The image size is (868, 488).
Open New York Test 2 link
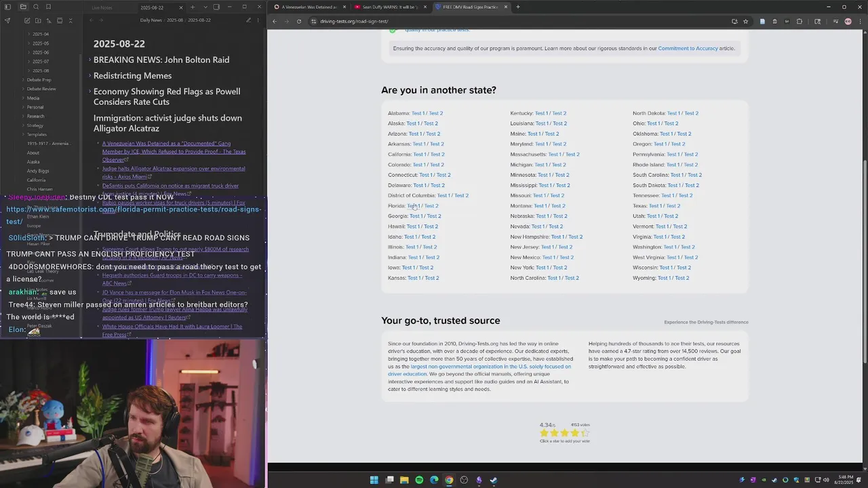560,268
